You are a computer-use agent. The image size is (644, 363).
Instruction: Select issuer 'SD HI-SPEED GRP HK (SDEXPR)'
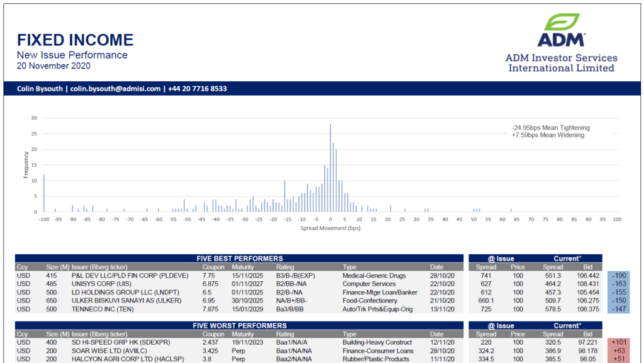coord(121,342)
